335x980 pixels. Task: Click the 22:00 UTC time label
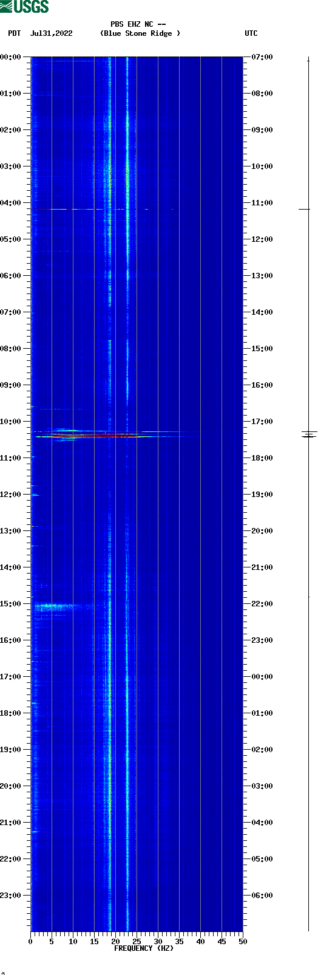click(x=262, y=604)
